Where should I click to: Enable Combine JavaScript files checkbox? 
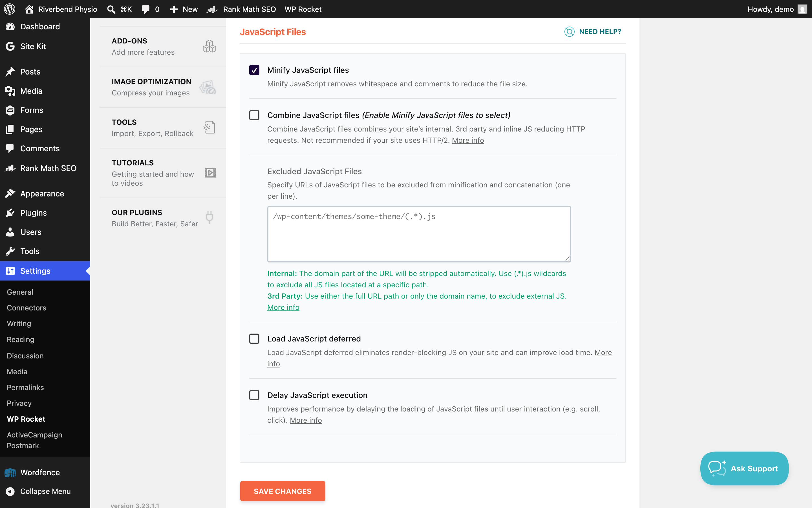coord(254,115)
